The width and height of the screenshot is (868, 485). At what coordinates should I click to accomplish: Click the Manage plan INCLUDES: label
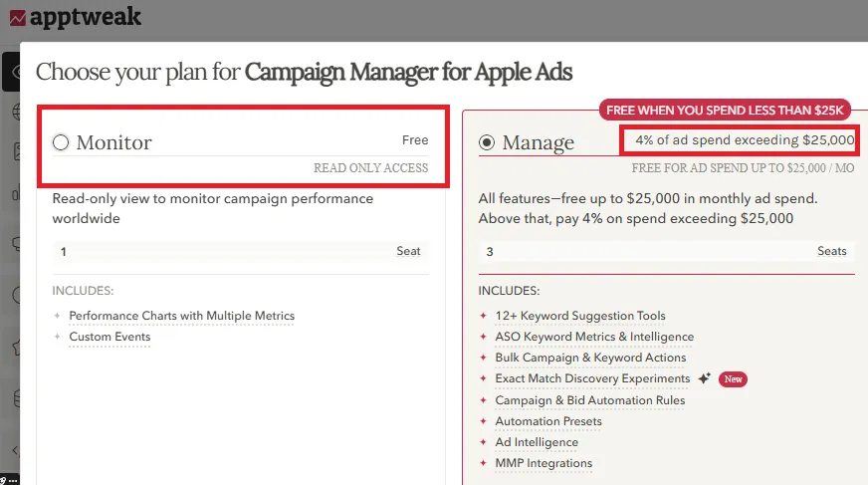pyautogui.click(x=509, y=291)
